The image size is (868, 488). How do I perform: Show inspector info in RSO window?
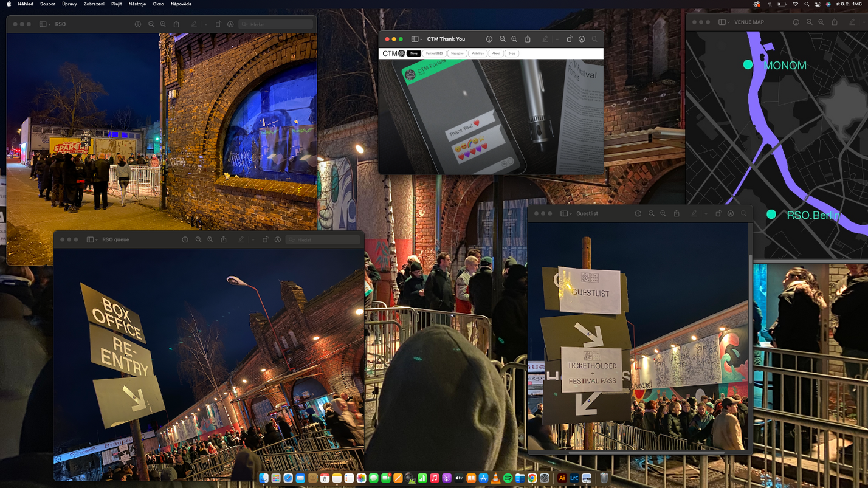click(138, 24)
